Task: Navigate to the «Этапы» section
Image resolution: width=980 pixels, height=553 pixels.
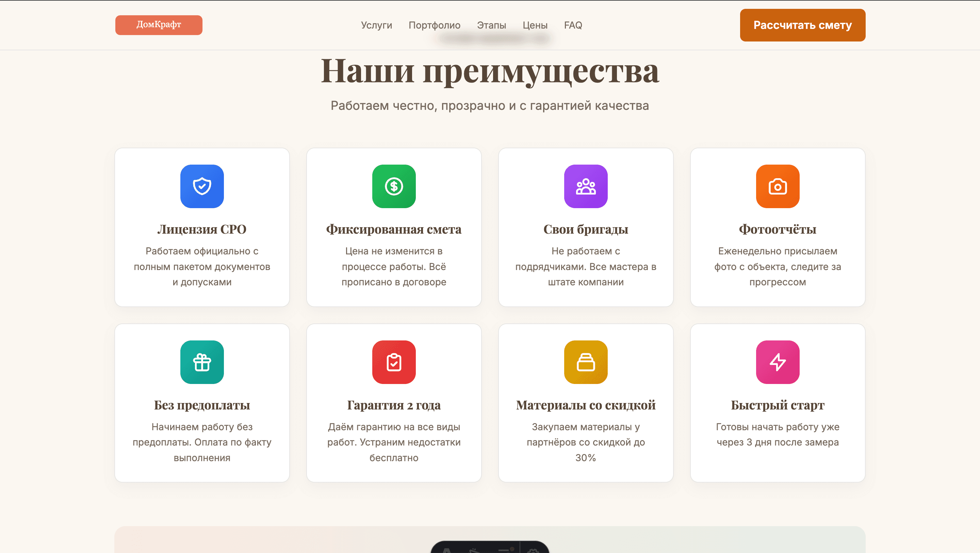Action: click(491, 25)
